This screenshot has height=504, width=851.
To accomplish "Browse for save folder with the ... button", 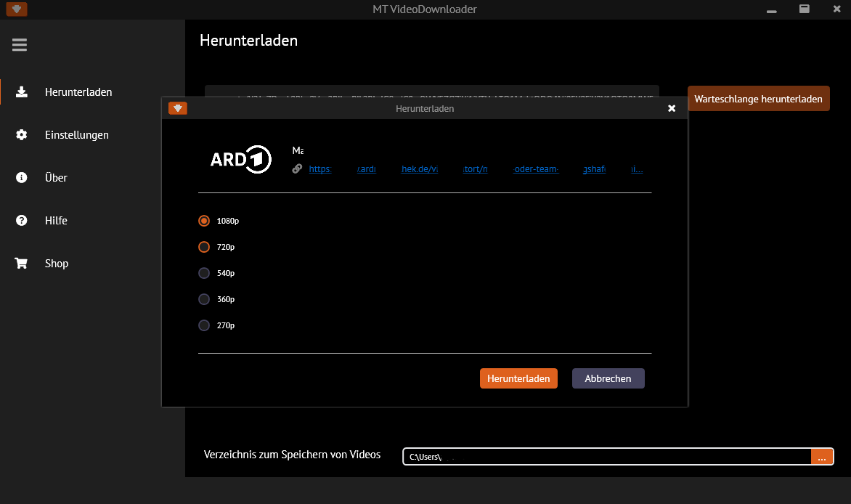I will click(821, 457).
